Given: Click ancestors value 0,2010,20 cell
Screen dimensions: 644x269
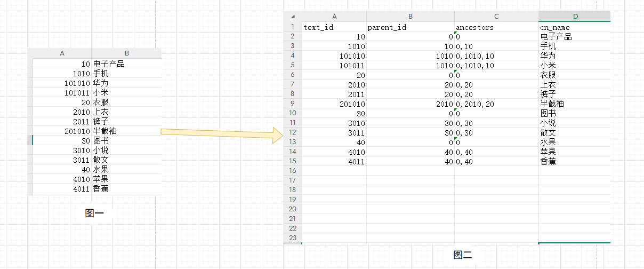Looking at the screenshot, I should pos(496,104).
